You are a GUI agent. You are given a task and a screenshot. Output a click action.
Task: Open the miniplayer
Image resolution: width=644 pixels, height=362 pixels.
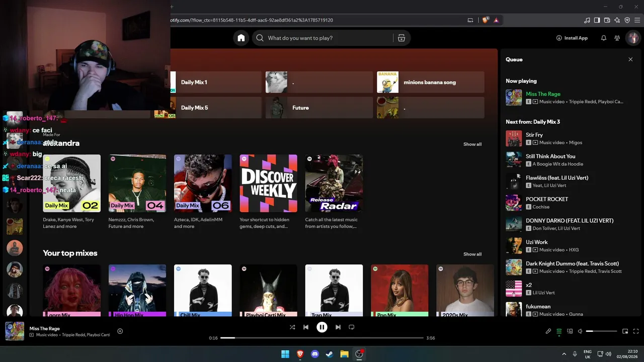[625, 331]
